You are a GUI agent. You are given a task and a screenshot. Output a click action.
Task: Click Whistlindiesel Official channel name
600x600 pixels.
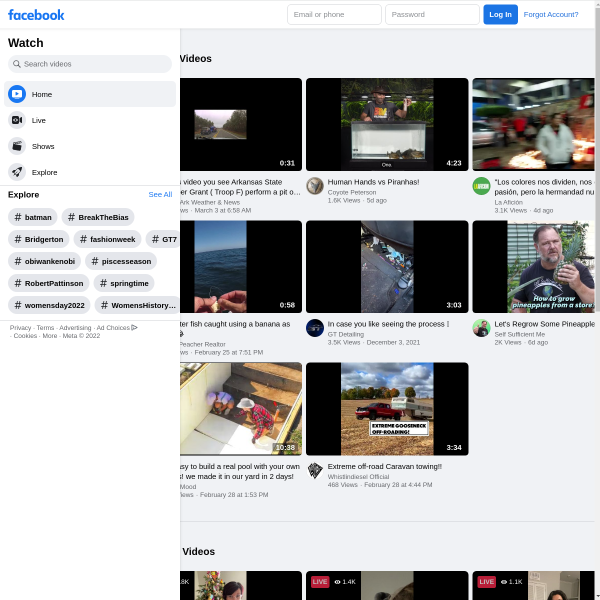[358, 477]
